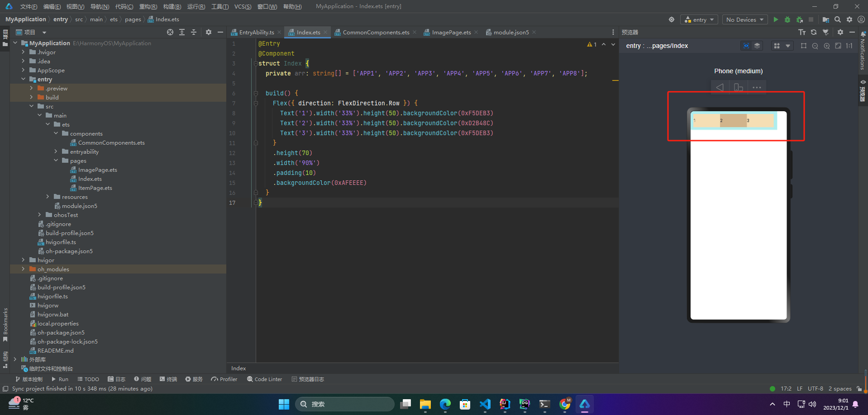Toggle the Previewer eye icon on right sidebar
868x415 pixels.
coord(863,82)
